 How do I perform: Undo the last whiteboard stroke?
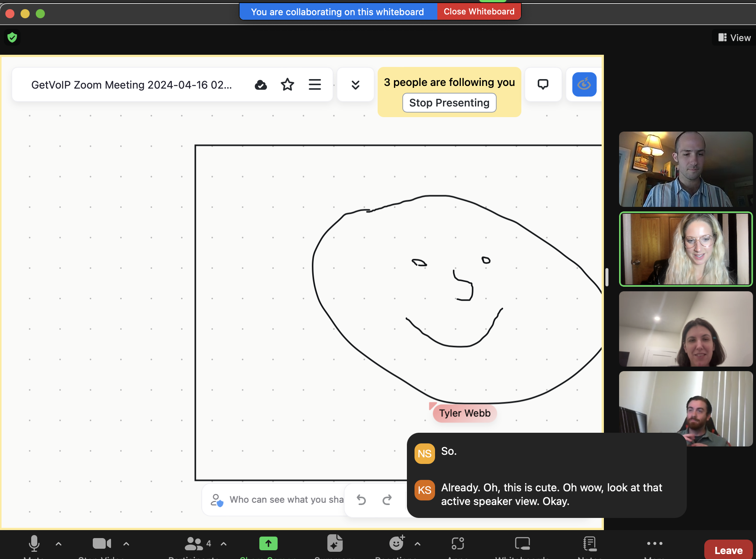coord(361,500)
